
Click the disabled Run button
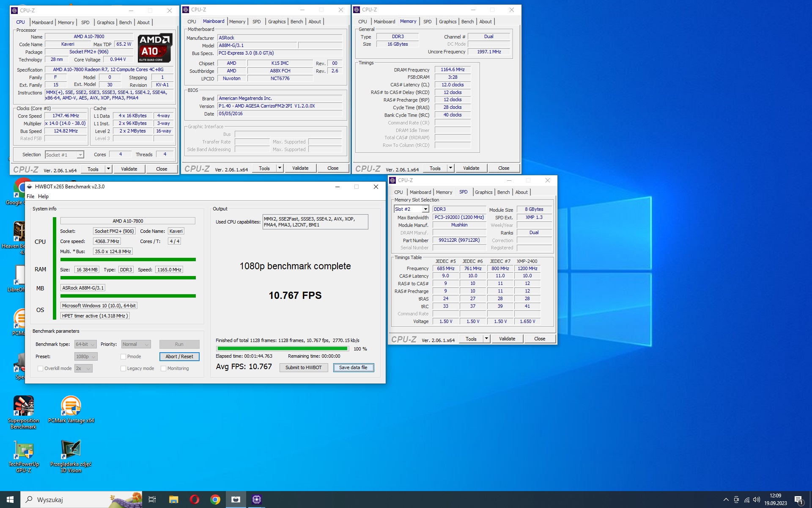[x=179, y=344]
